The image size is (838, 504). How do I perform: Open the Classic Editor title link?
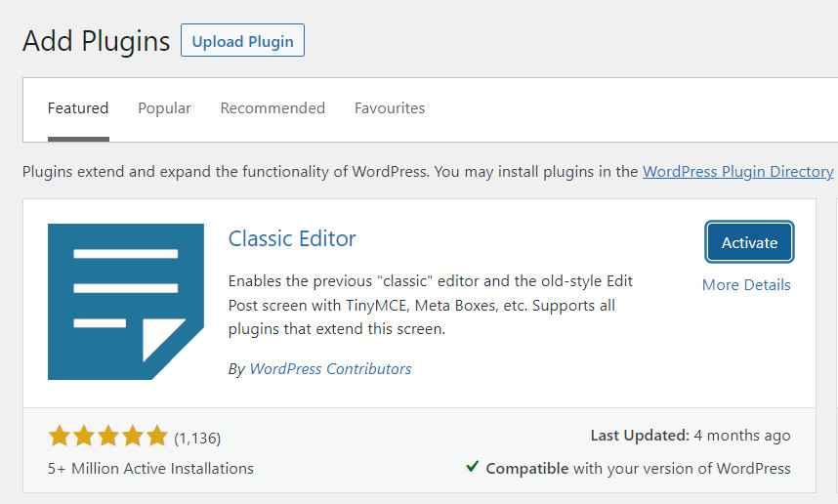click(292, 239)
